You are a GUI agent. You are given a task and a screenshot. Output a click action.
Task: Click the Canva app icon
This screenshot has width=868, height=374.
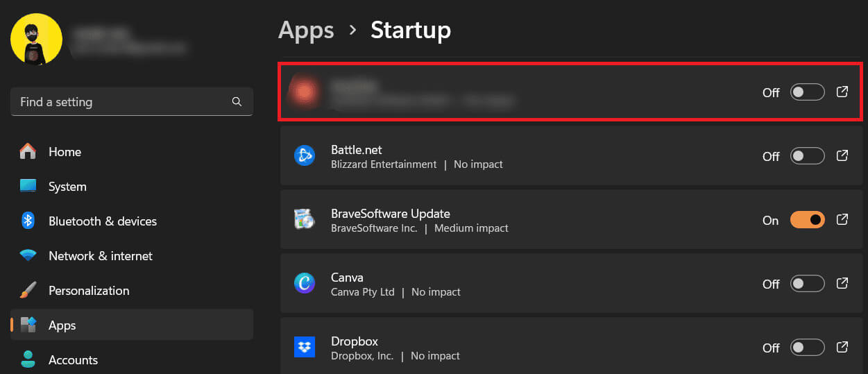pyautogui.click(x=305, y=284)
